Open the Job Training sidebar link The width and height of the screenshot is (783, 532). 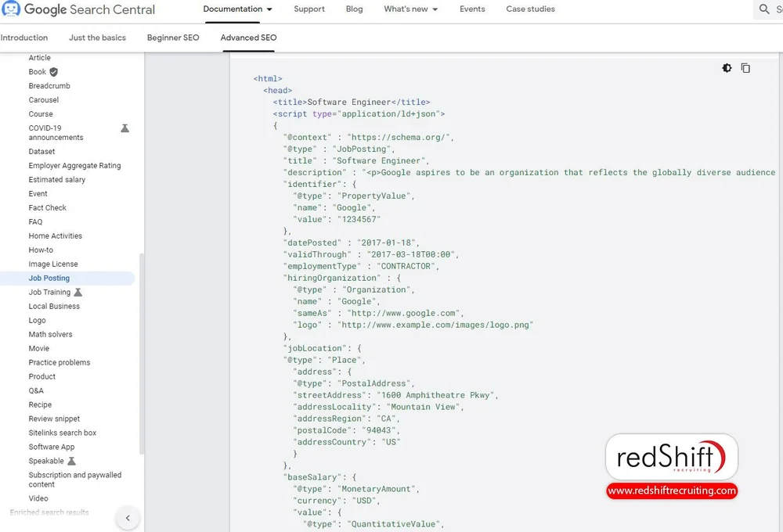tap(49, 292)
